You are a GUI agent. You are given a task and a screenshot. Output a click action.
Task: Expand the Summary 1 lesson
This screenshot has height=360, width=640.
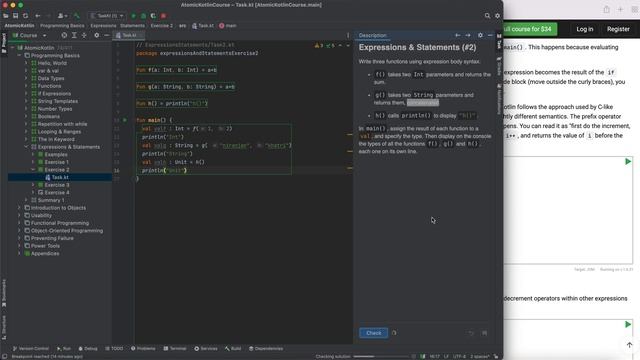[26, 200]
